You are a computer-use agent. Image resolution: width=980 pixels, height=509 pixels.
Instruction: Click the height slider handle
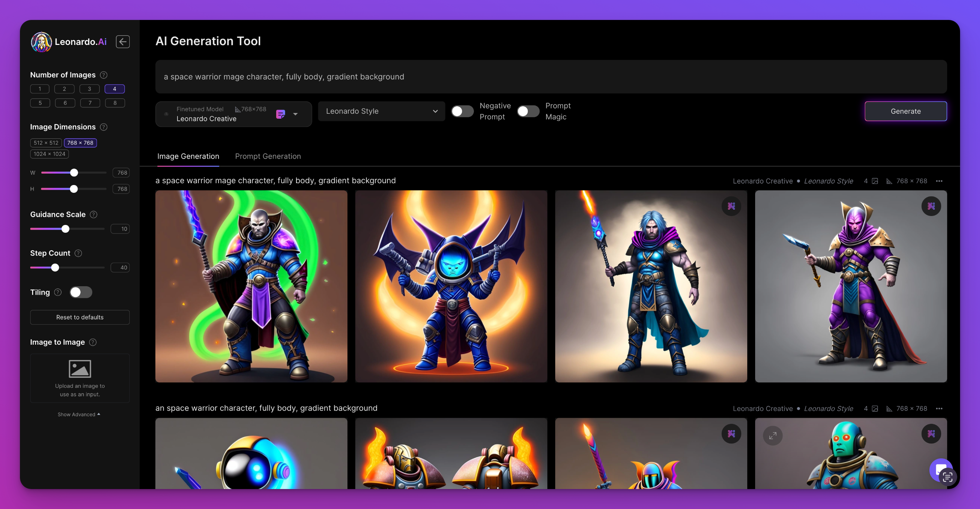coord(74,189)
